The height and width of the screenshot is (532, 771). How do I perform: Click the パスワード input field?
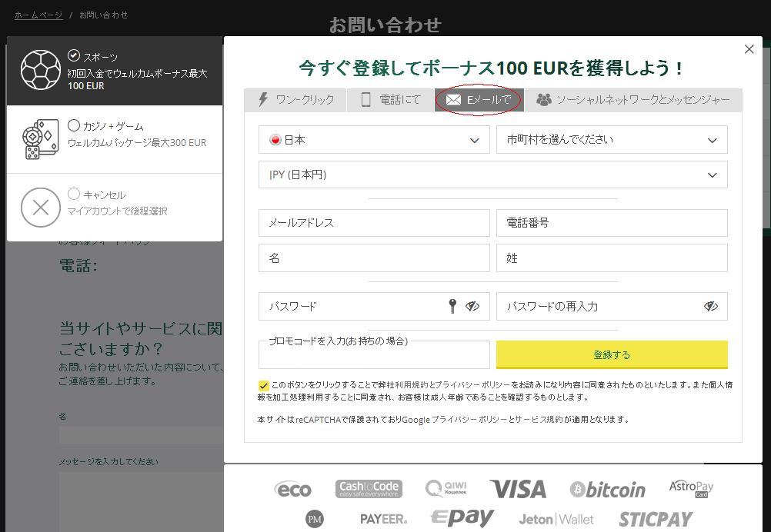(x=374, y=307)
